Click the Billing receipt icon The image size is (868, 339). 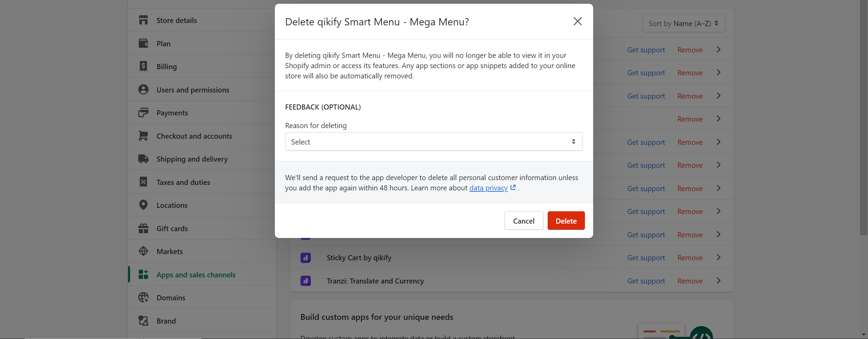point(143,66)
